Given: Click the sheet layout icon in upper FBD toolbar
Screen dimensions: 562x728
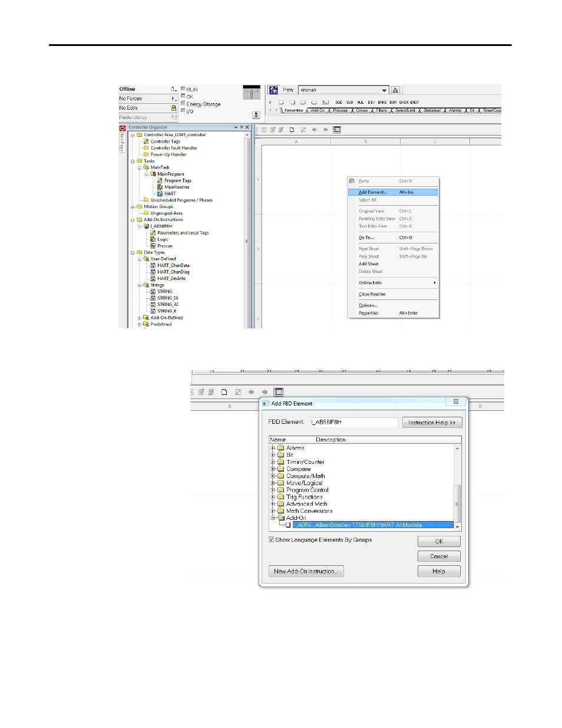Looking at the screenshot, I should click(x=337, y=130).
